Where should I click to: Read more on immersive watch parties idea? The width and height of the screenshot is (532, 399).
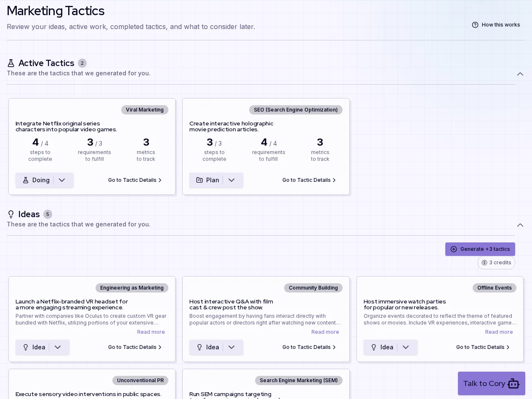[x=499, y=332]
